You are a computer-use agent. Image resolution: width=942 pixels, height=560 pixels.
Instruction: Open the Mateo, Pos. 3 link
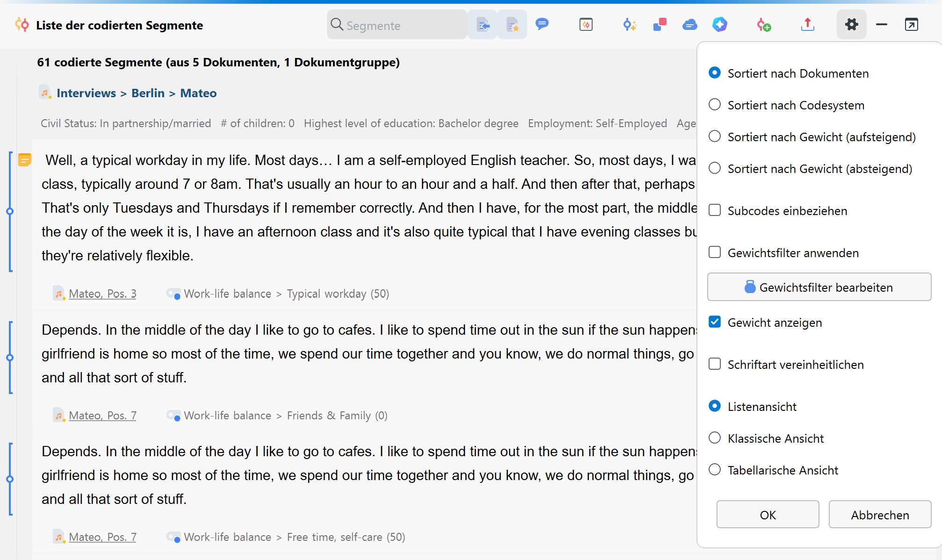point(102,294)
